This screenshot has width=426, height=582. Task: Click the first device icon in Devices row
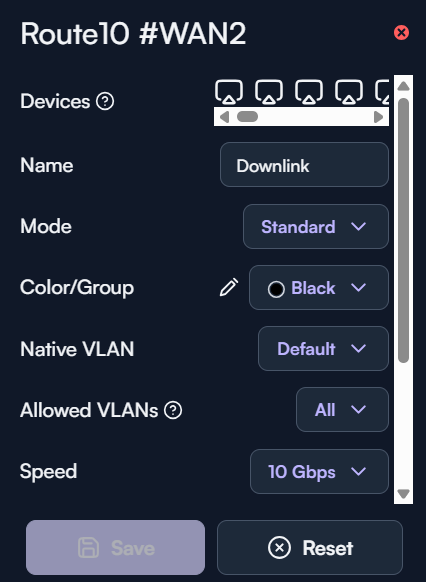click(x=229, y=91)
